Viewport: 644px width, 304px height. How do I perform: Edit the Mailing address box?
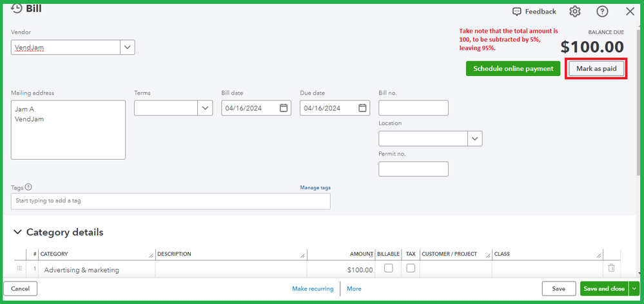pos(68,129)
